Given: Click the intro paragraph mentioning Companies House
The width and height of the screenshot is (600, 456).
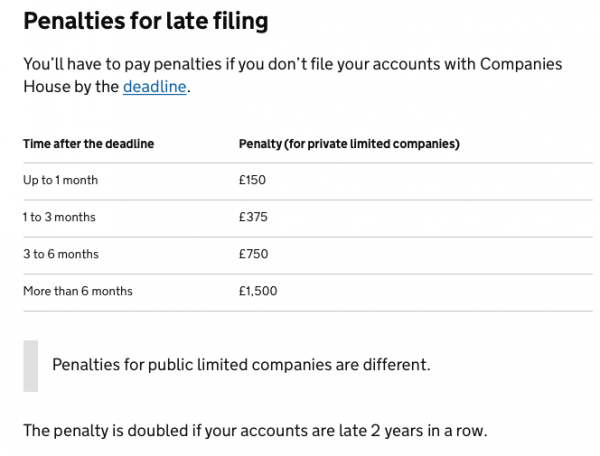Looking at the screenshot, I should click(293, 75).
